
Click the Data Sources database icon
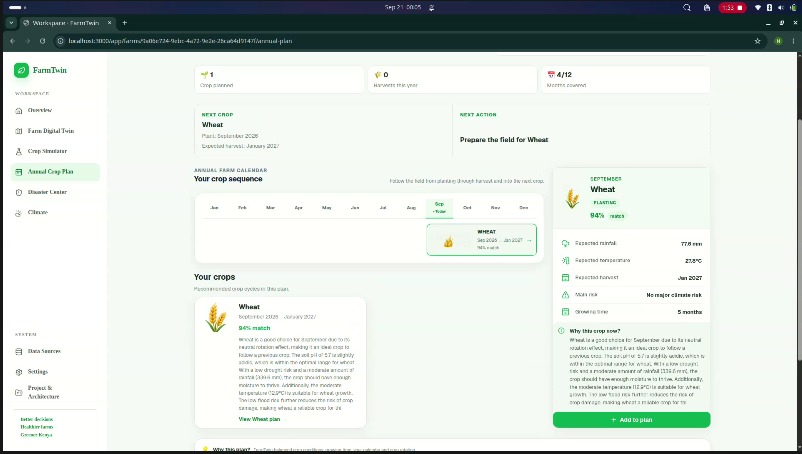point(19,352)
